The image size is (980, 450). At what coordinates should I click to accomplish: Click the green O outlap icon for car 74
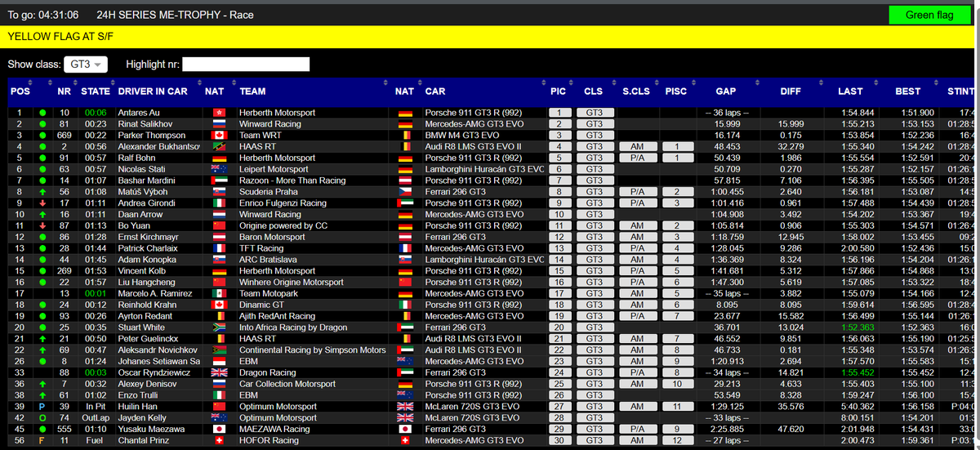click(42, 417)
